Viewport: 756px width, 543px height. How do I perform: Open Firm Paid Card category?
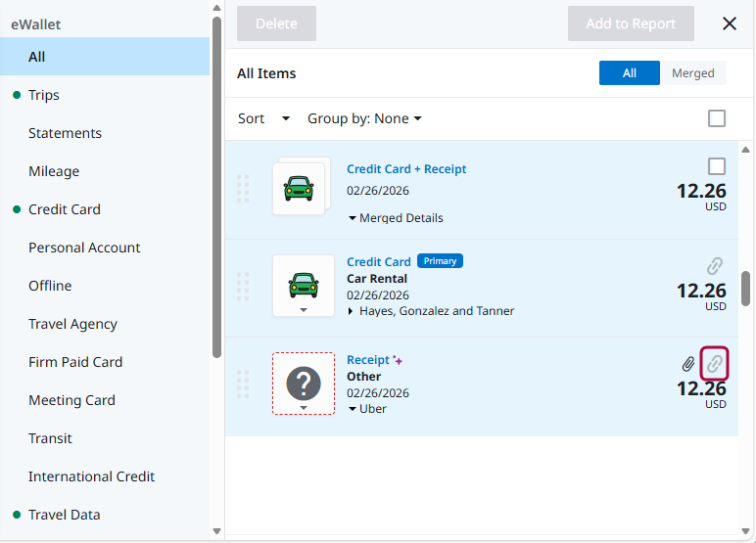point(75,362)
